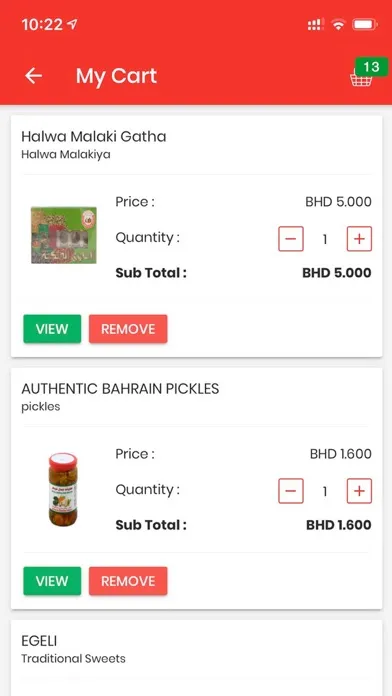This screenshot has width=392, height=696.
Task: Open the shopping basket icon showing 13
Action: click(x=360, y=79)
